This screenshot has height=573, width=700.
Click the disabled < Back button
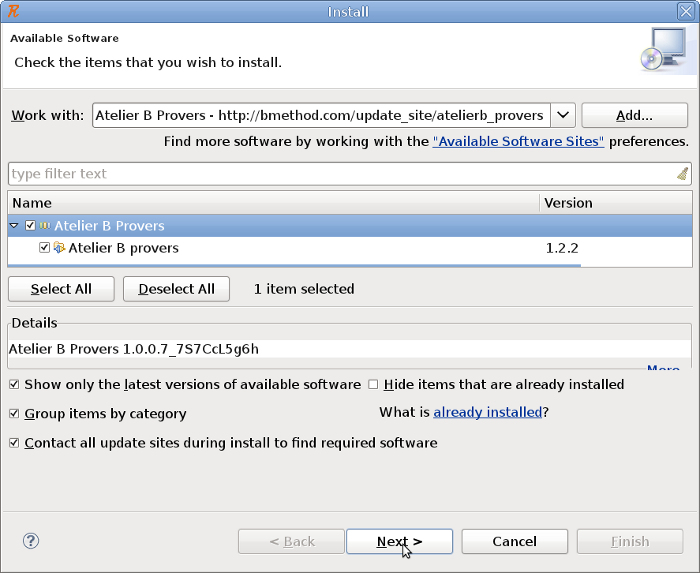point(292,541)
